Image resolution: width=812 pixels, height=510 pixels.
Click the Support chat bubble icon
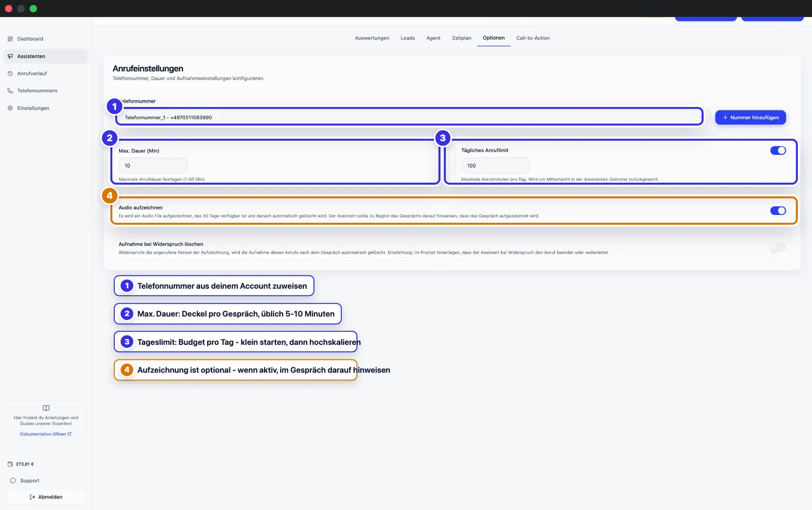(x=13, y=481)
